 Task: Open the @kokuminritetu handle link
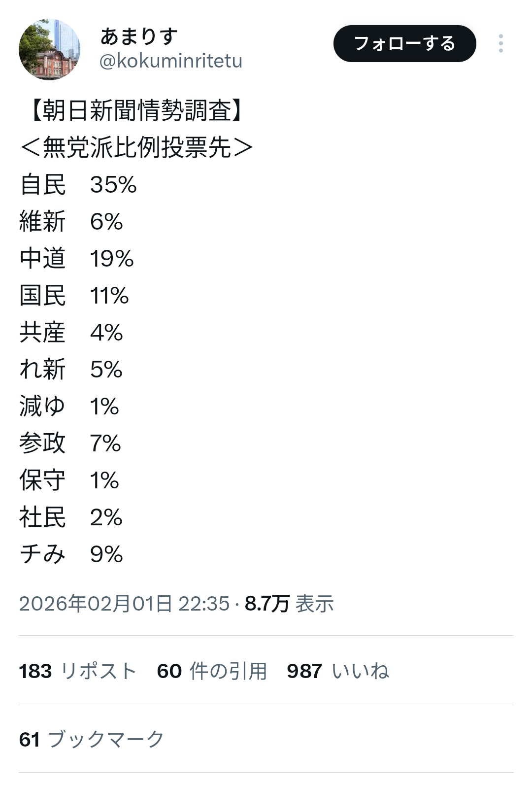pyautogui.click(x=170, y=62)
